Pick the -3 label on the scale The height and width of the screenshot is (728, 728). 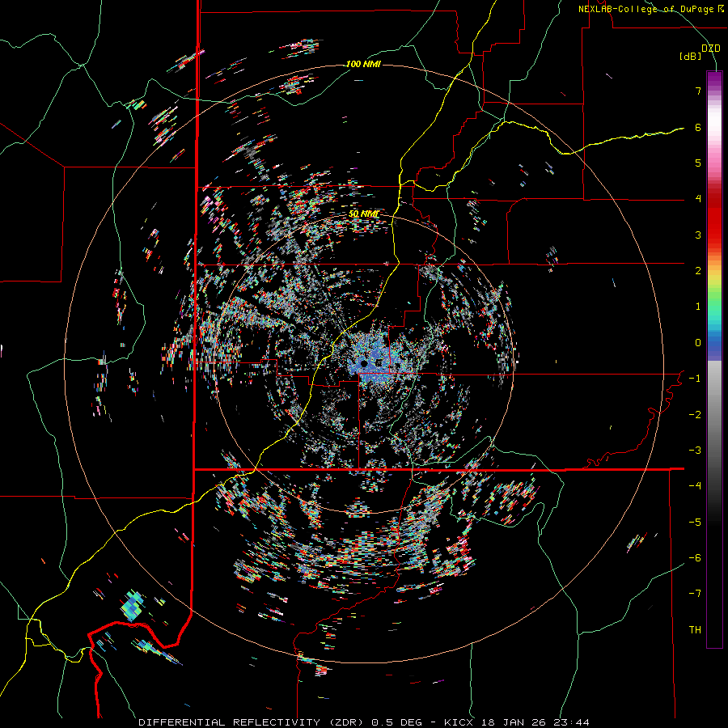point(695,451)
